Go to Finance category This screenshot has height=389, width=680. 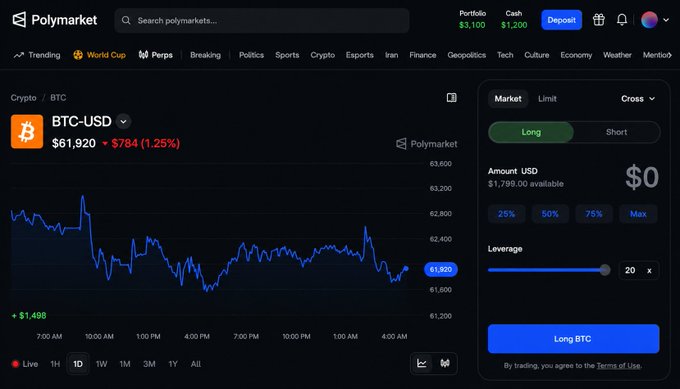pos(422,55)
